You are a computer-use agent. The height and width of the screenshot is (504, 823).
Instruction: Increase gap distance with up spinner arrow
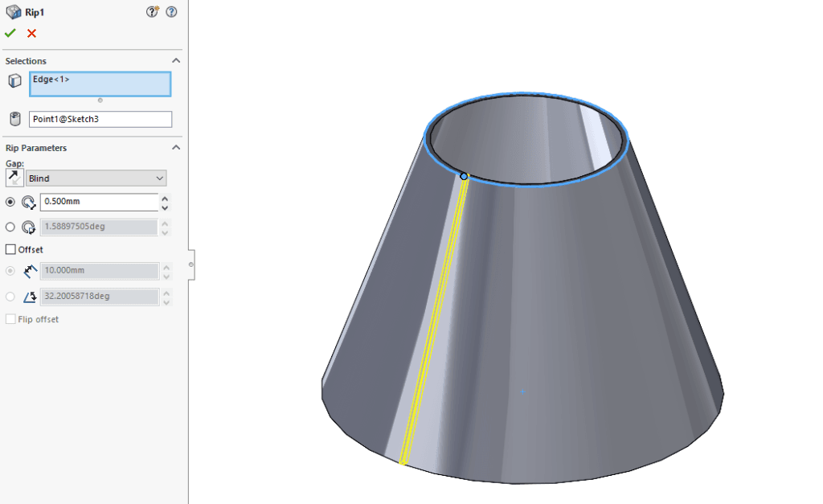165,199
